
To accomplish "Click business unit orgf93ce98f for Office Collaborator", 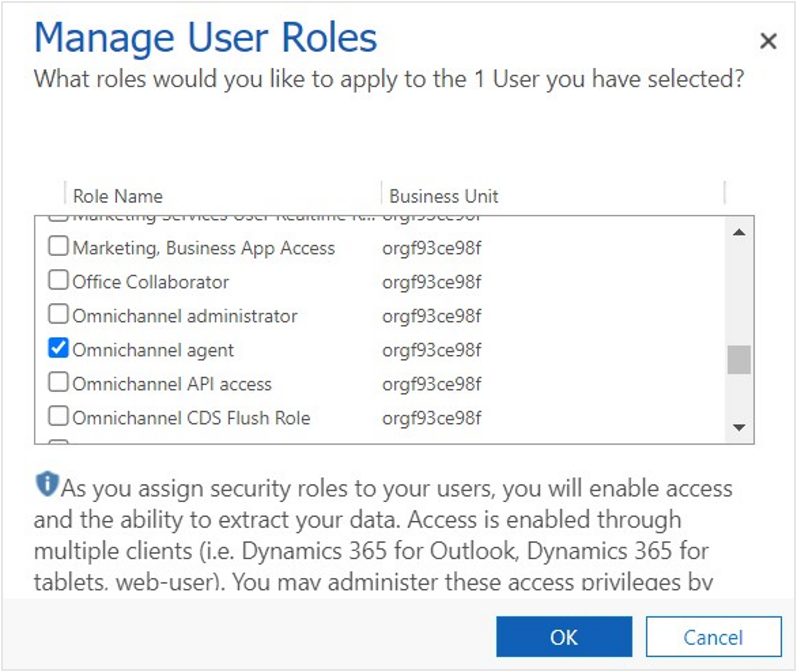I will point(431,282).
